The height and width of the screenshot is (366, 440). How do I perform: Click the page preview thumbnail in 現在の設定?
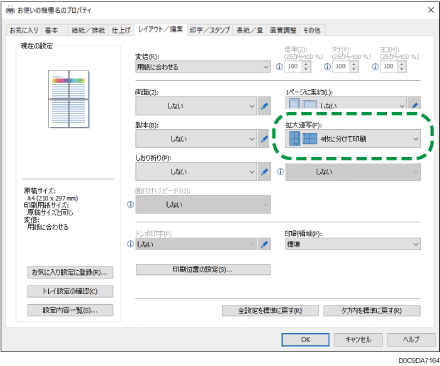click(x=69, y=99)
